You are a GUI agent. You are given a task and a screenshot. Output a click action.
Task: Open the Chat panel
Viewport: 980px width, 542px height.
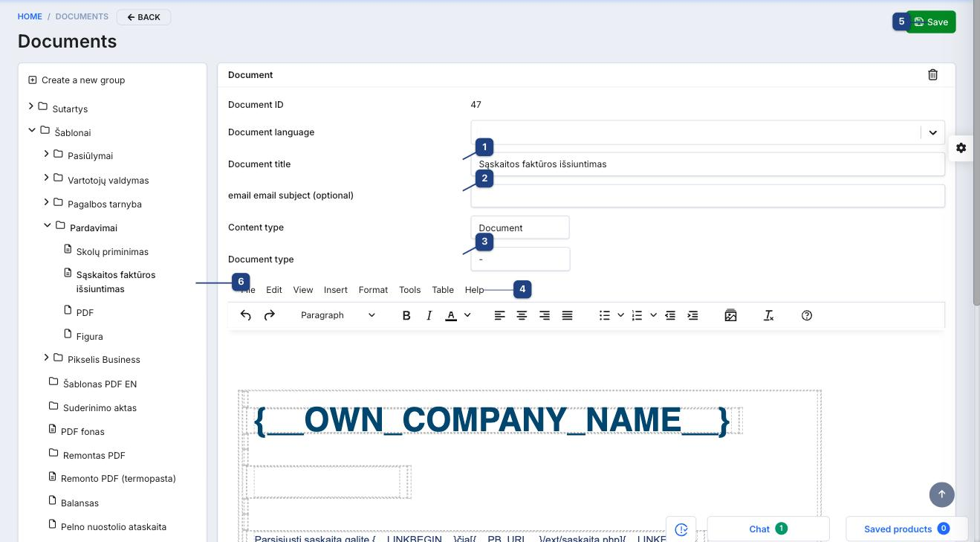click(768, 529)
